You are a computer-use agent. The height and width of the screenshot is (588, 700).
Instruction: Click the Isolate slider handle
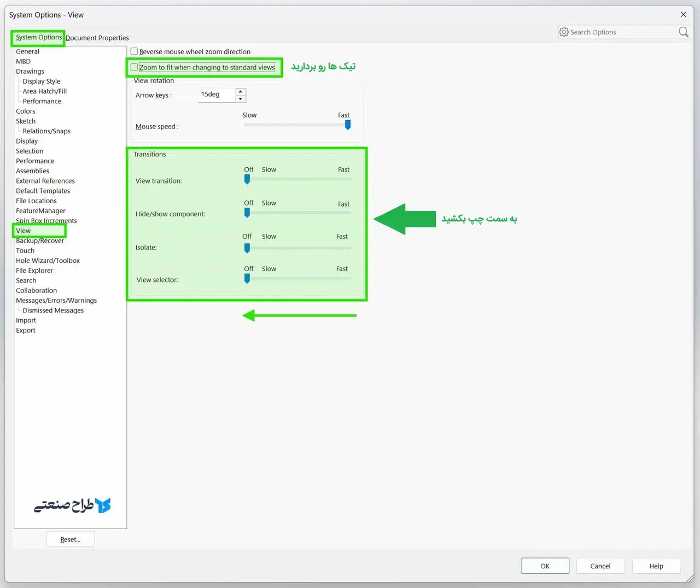247,248
